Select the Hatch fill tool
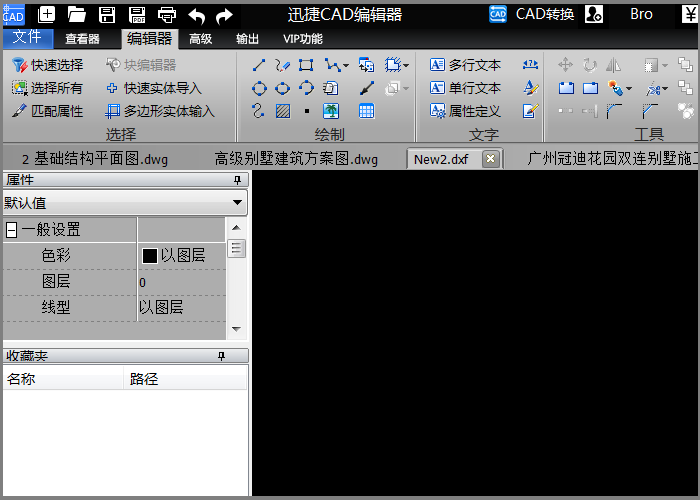 coord(283,111)
